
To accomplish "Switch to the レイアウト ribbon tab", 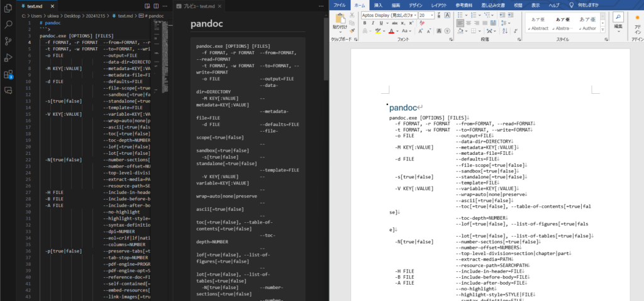I will click(x=439, y=5).
